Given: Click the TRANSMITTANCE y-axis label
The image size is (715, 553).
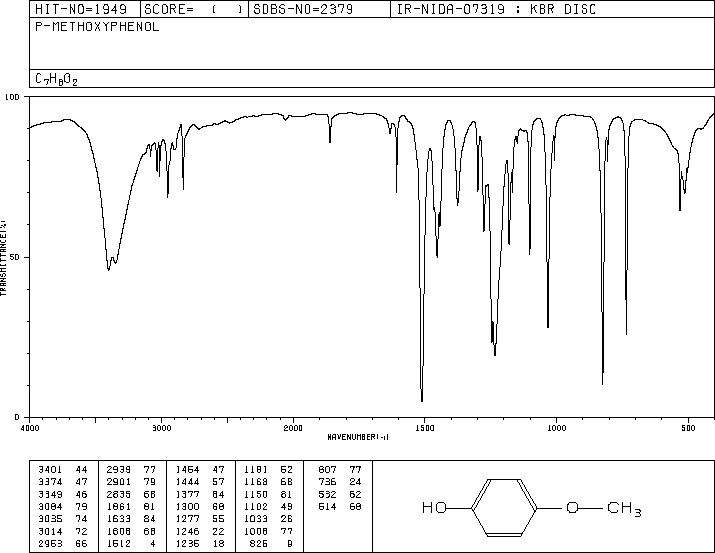Looking at the screenshot, I should click(3, 257).
